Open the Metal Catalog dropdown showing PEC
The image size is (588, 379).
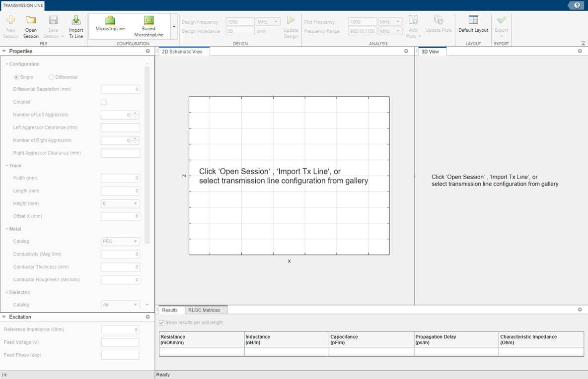coord(120,241)
